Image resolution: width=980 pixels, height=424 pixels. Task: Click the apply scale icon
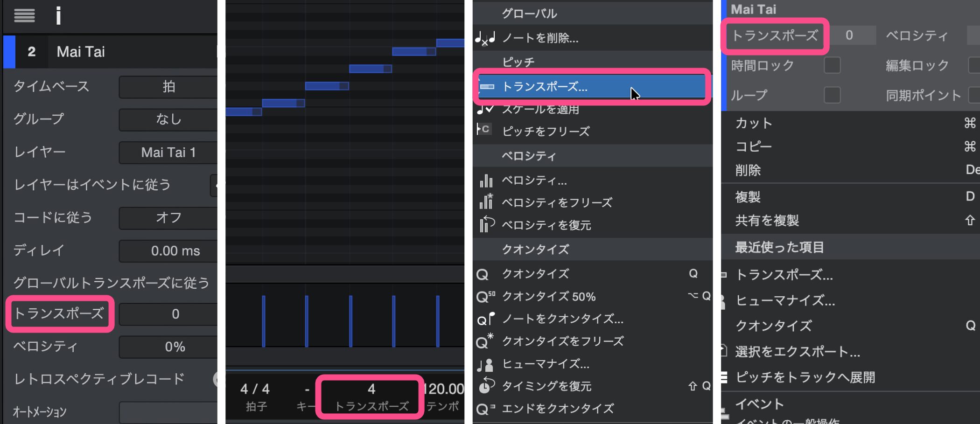485,110
